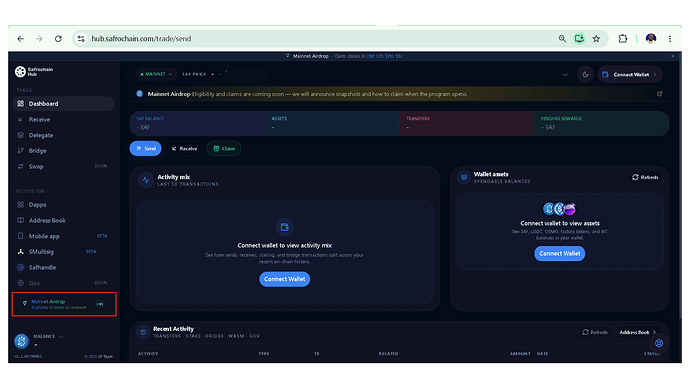The height and width of the screenshot is (388, 690).
Task: Refresh the Recent Activity panel
Action: tap(595, 332)
